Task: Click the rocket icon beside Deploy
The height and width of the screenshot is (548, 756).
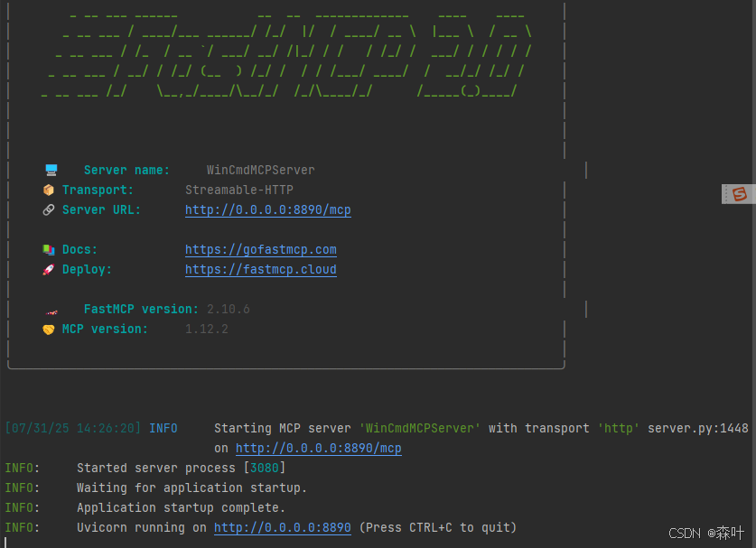Action: [48, 269]
